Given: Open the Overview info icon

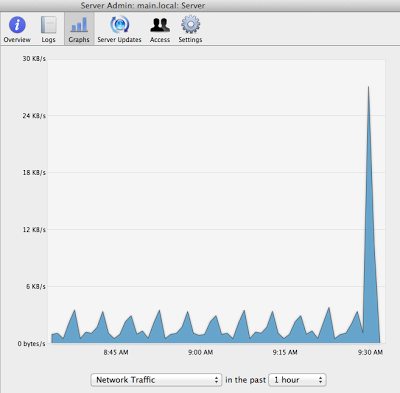Looking at the screenshot, I should coord(17,25).
